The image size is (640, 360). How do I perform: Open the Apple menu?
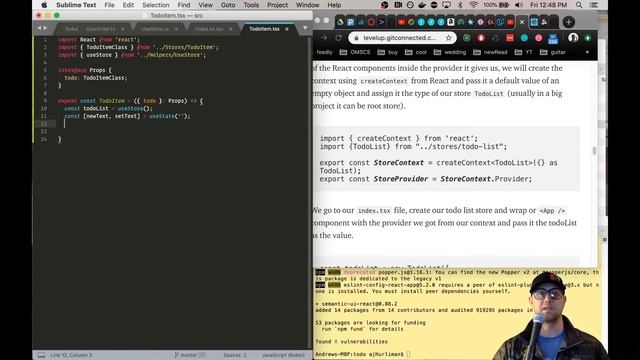[x=44, y=5]
